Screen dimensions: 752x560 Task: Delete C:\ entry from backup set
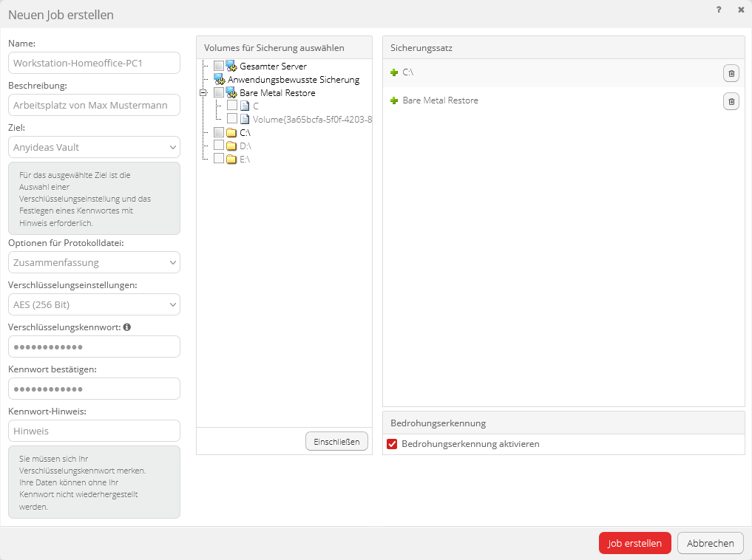tap(731, 73)
